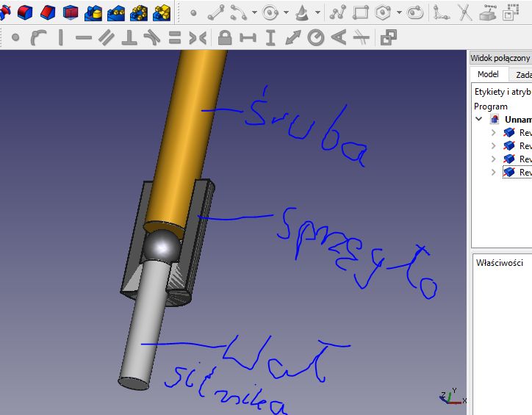Open the Polygon tool dropdown arrow

[399, 12]
